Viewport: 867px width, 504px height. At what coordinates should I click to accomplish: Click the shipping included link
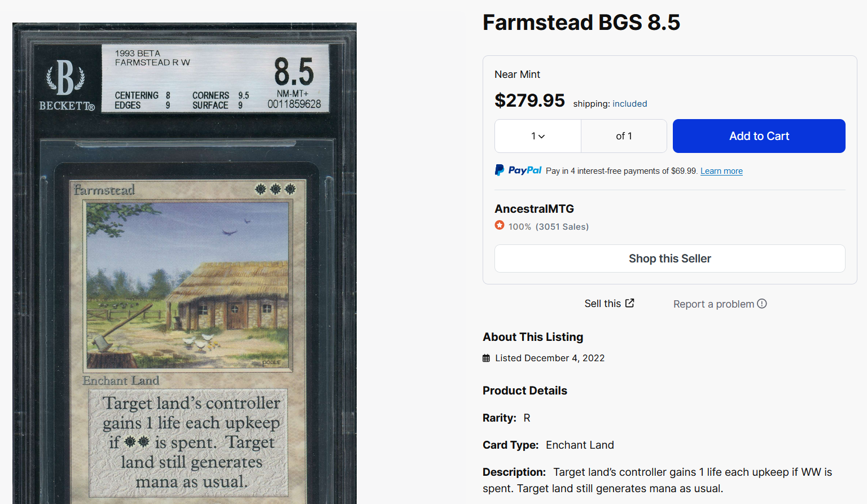pos(629,103)
